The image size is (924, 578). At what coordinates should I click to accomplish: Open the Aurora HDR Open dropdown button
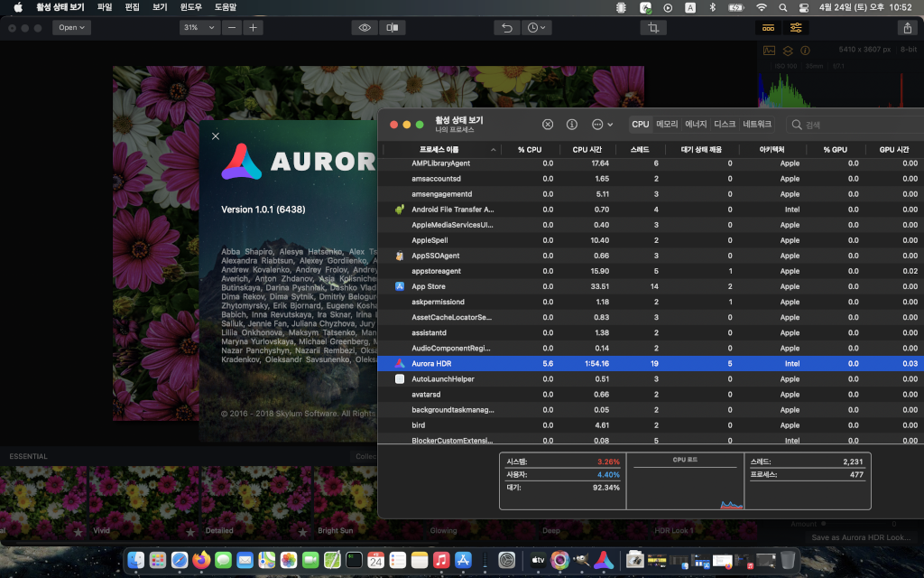(71, 28)
